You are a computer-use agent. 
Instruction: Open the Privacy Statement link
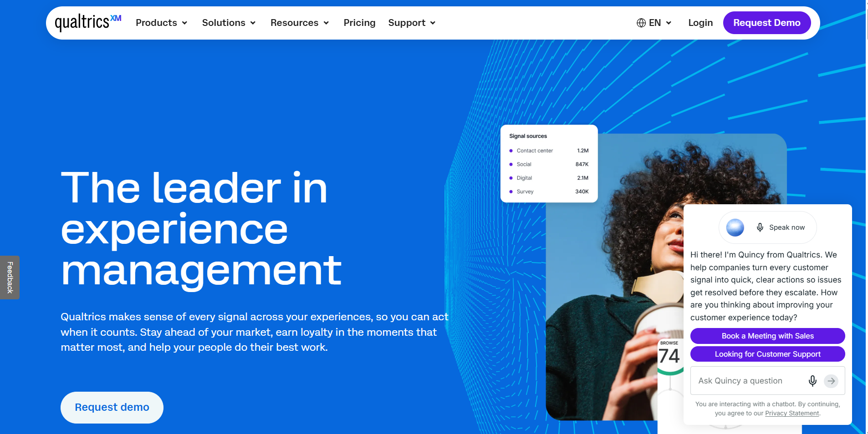[x=792, y=414]
